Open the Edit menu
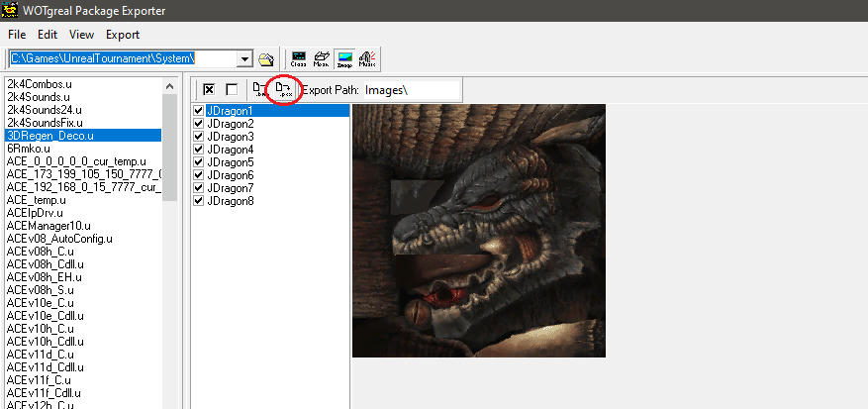Screen dimensions: 868x409 pos(48,35)
